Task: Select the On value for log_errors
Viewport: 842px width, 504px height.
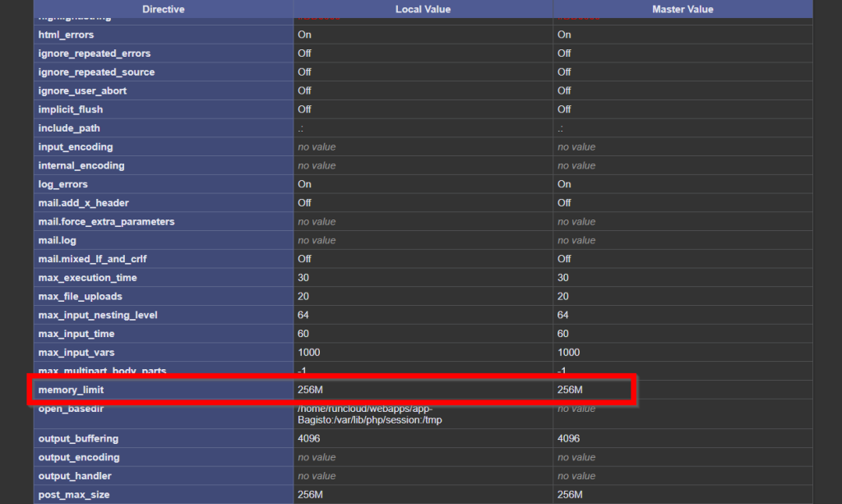Action: (x=302, y=184)
